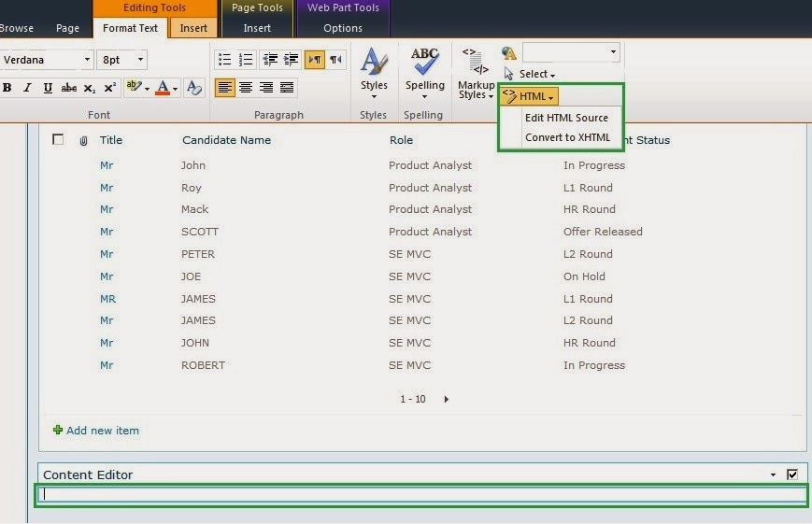Apply text highlight color
The image size is (812, 524).
[x=134, y=87]
